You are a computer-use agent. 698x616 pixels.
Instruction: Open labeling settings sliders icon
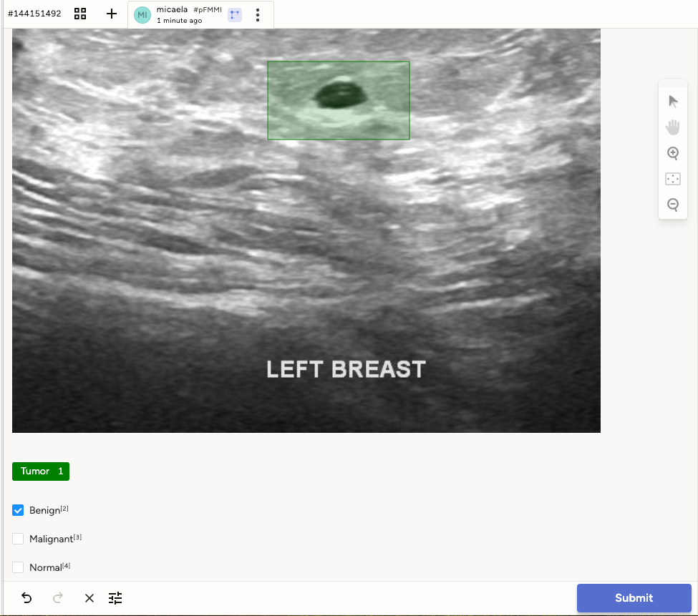115,598
